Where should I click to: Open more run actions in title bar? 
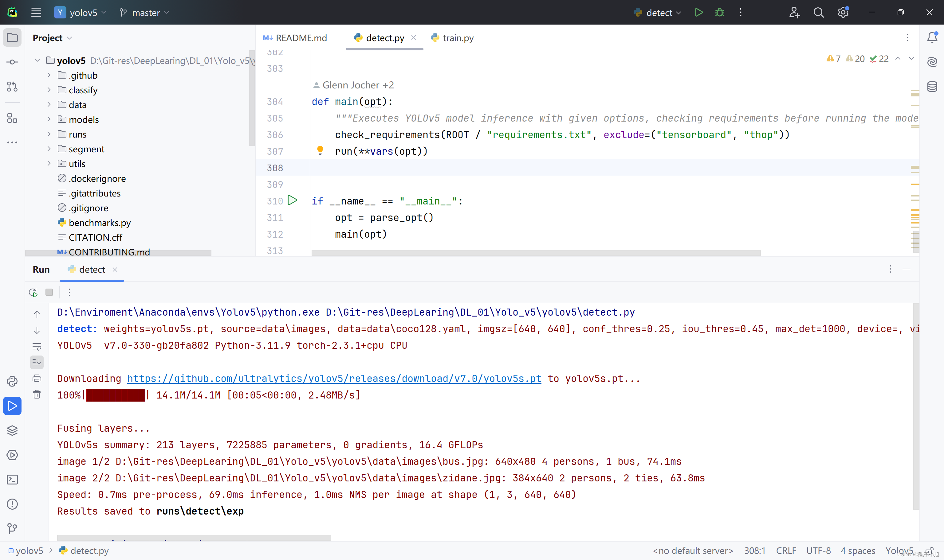pyautogui.click(x=741, y=13)
